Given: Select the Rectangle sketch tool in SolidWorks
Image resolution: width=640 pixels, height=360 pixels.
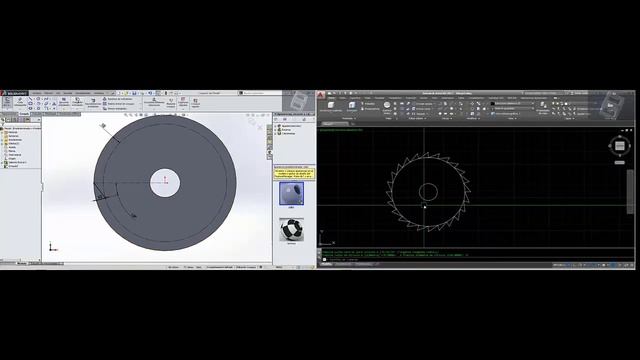Looking at the screenshot, I should (31, 104).
